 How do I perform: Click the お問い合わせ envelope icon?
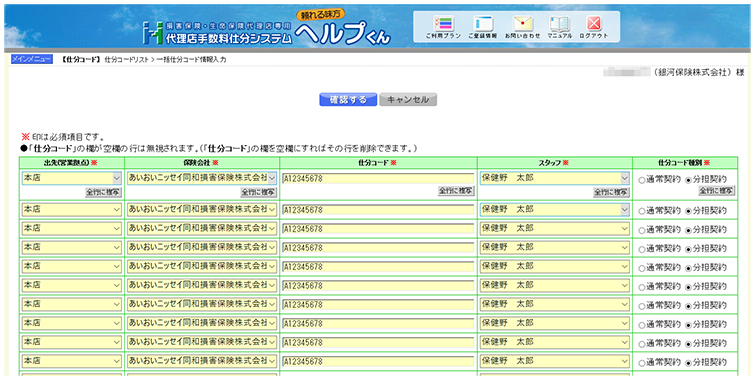click(522, 26)
